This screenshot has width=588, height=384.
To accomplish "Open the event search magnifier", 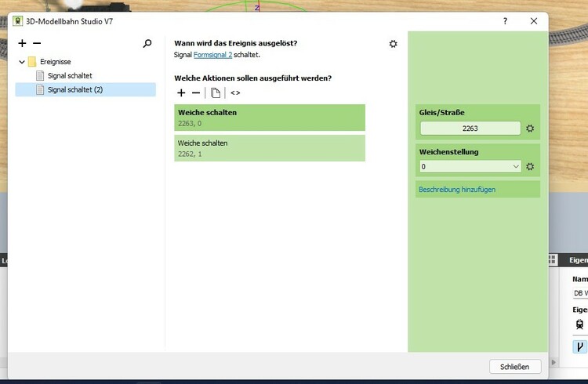I will coord(147,44).
